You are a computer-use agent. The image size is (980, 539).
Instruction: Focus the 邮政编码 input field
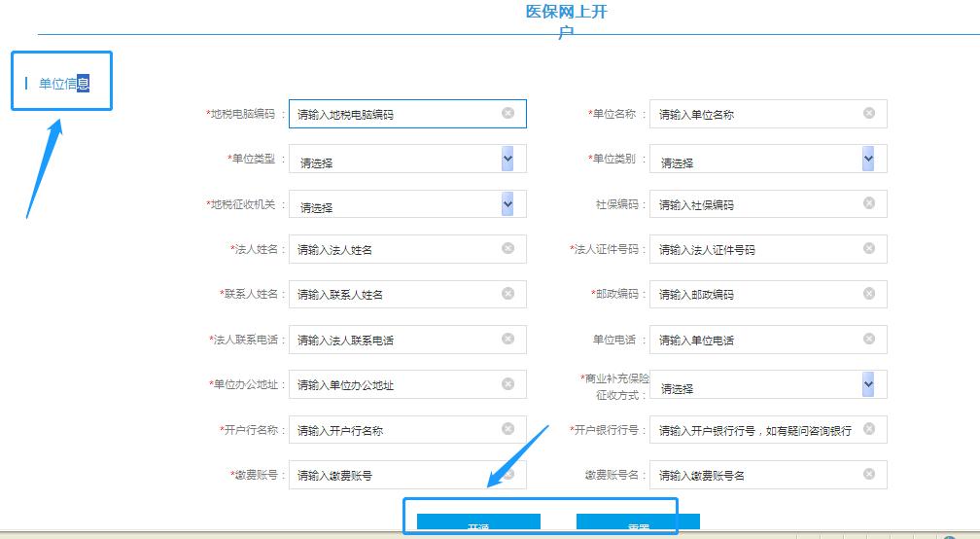coord(768,294)
